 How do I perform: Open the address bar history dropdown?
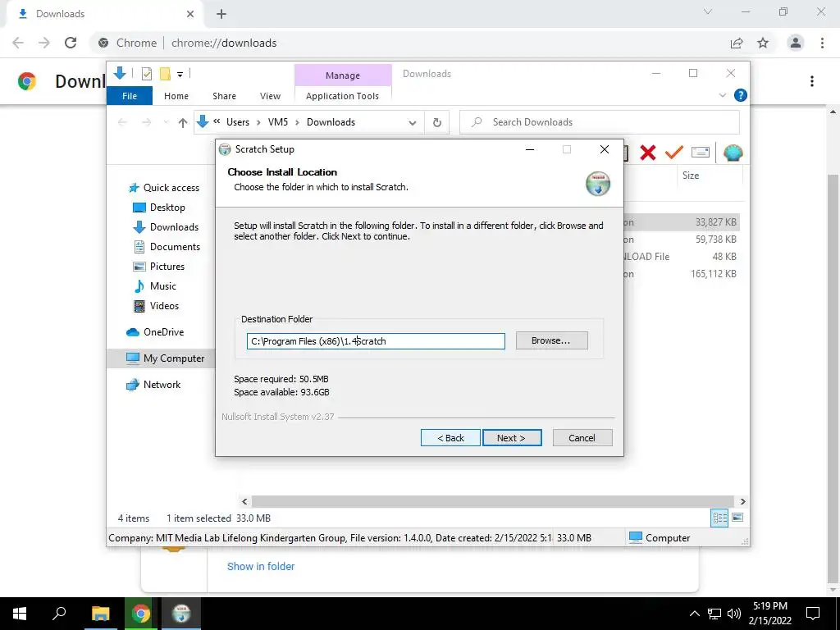point(412,123)
